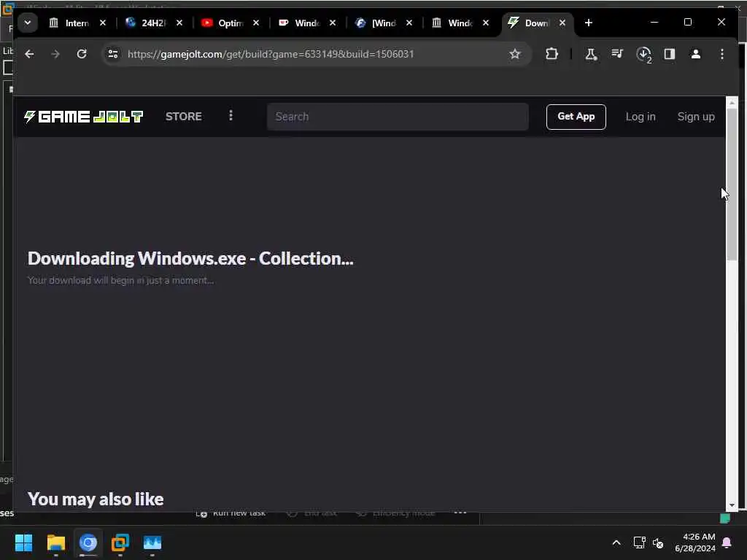747x560 pixels.
Task: Bookmark this page with the star
Action: coord(515,54)
